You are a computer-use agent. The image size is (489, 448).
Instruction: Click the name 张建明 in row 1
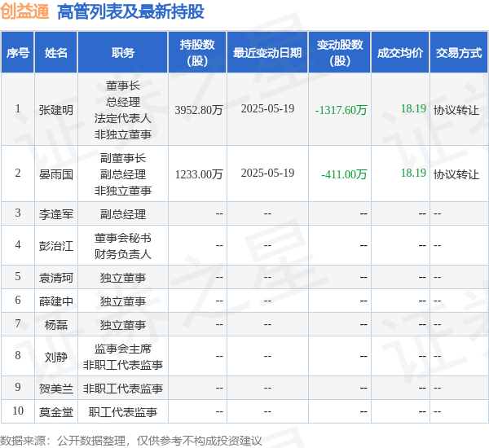pos(55,110)
